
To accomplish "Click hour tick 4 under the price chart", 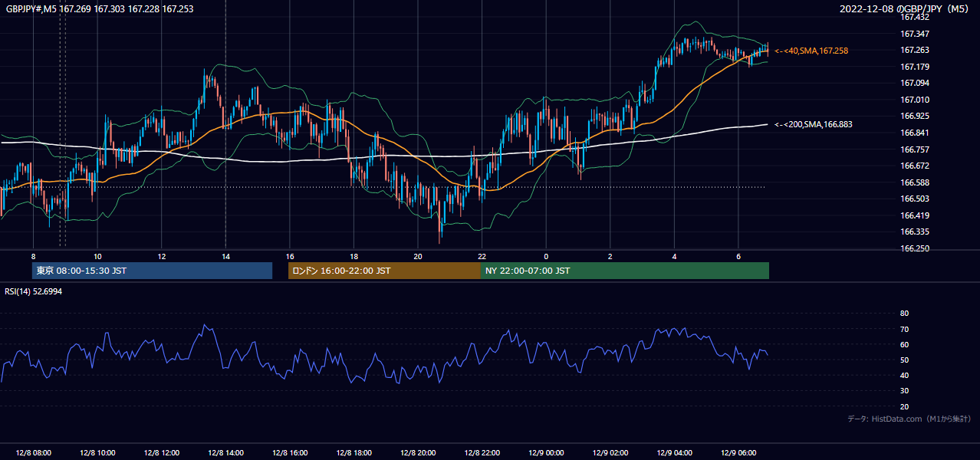I will pos(674,256).
